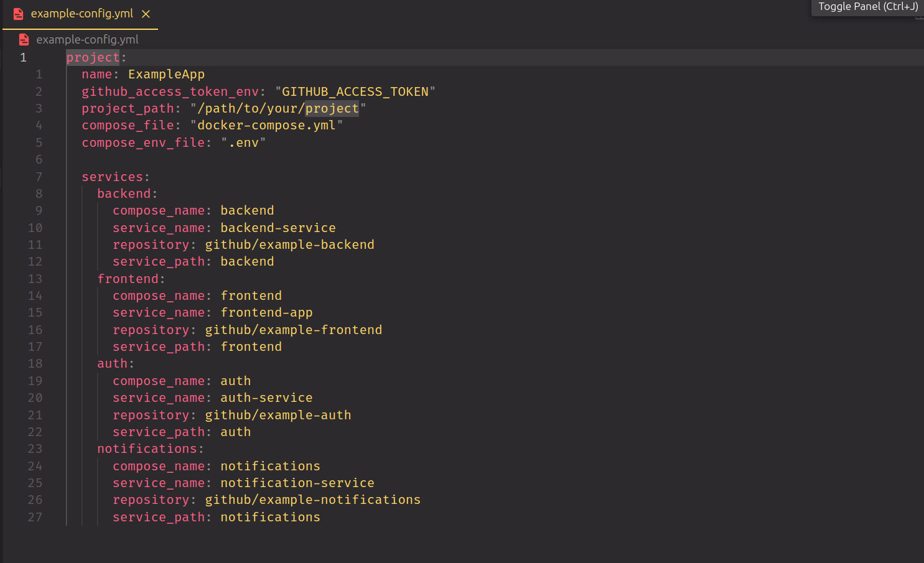The width and height of the screenshot is (924, 563).
Task: Click 'github/example-backend' repository value
Action: 289,244
